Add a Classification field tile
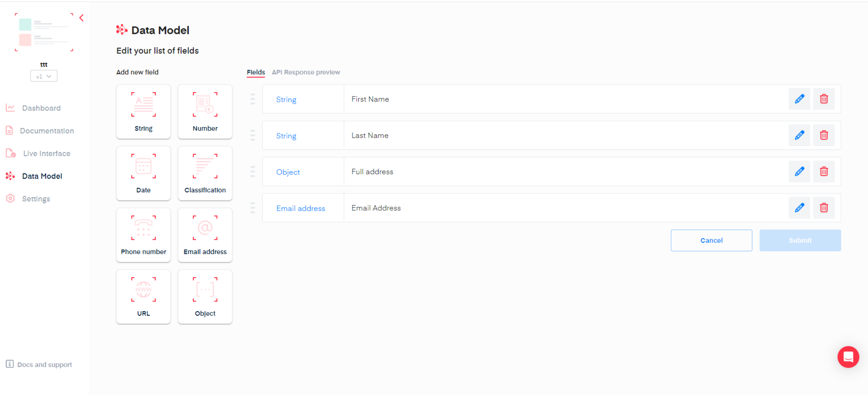Screen dimensions: 868x395 coord(205,173)
